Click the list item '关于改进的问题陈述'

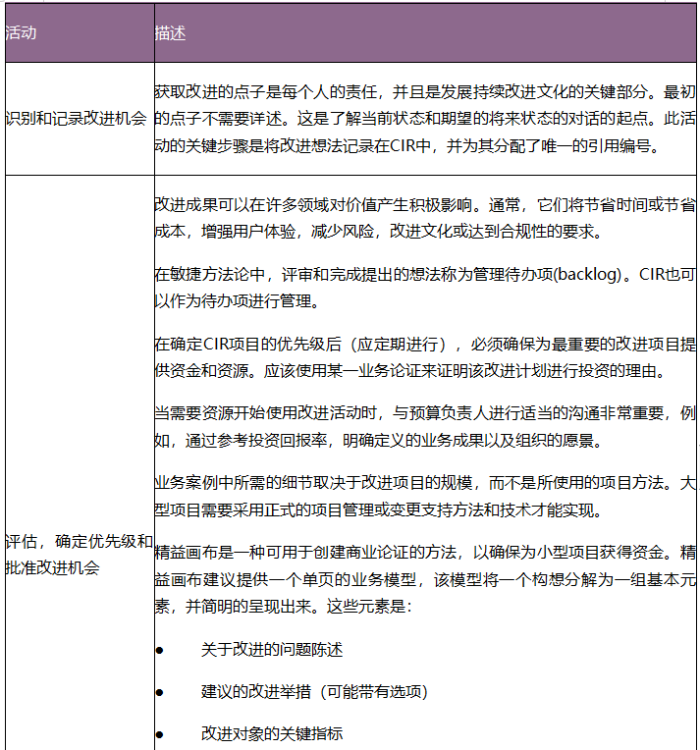[x=272, y=650]
